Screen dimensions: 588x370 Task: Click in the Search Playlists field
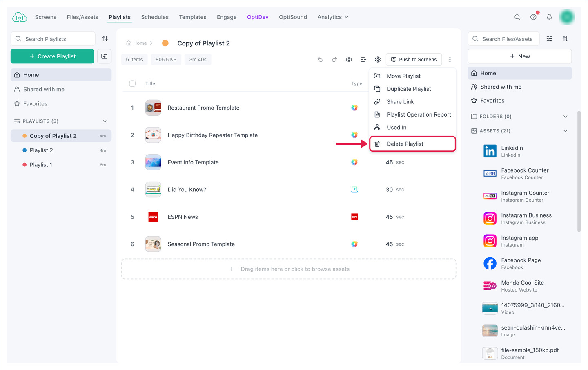click(x=53, y=39)
